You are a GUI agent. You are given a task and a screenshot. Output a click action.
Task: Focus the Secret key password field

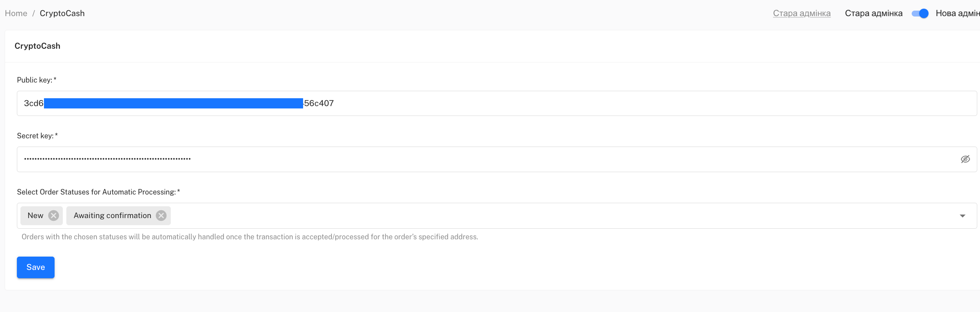coord(471,159)
